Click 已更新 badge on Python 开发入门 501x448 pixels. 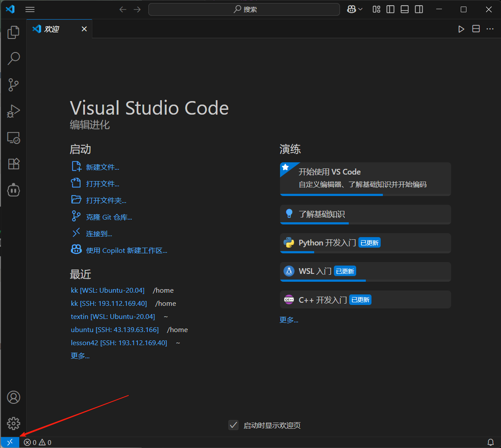tap(369, 242)
